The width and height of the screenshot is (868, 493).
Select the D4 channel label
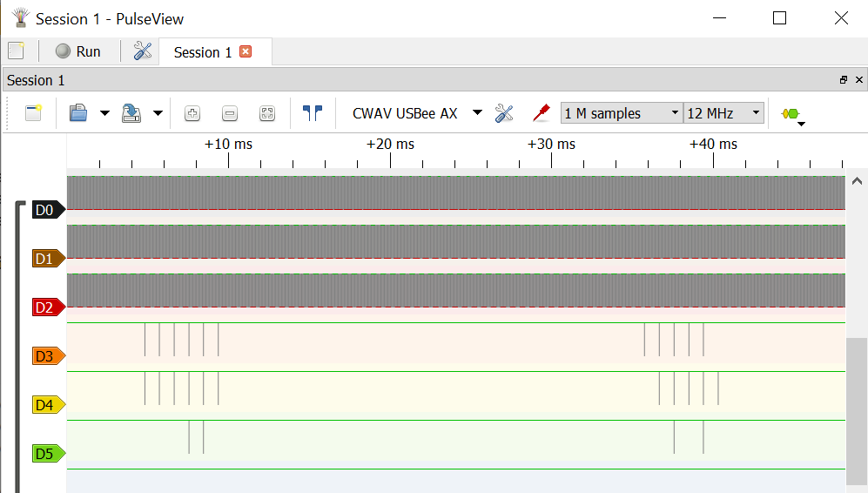48,405
